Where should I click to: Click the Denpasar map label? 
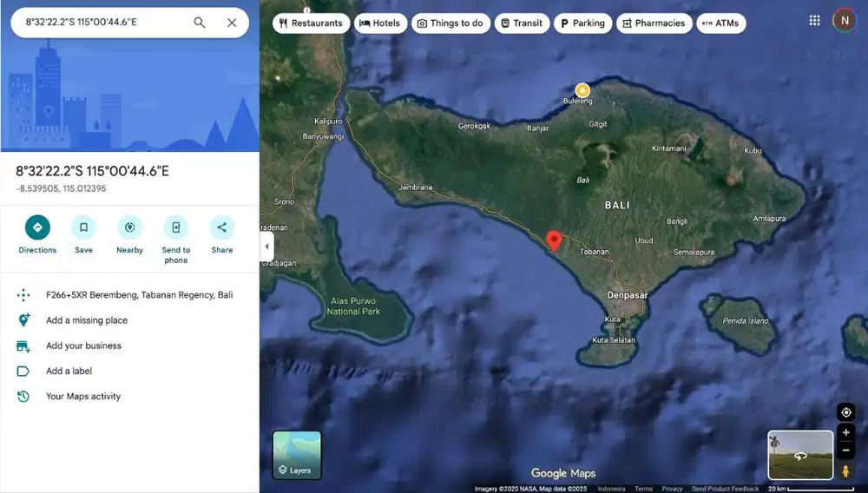pos(628,295)
